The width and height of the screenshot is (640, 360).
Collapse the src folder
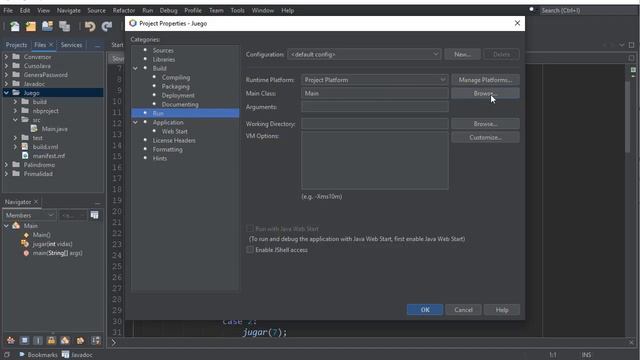point(15,120)
